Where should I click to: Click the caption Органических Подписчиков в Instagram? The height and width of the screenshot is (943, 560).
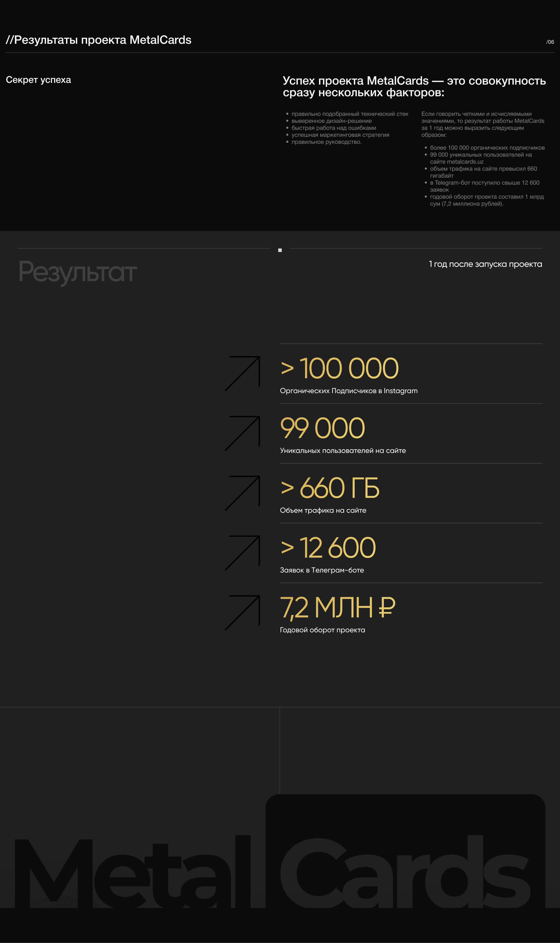point(349,391)
